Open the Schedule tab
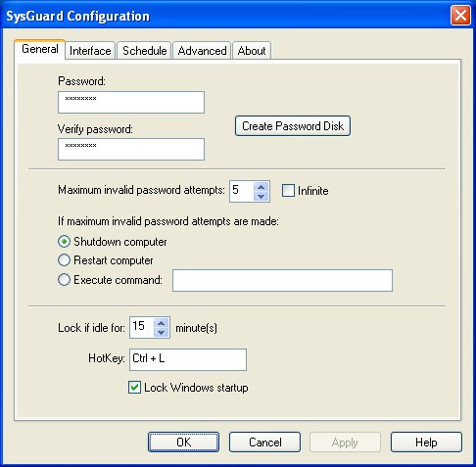This screenshot has height=467, width=476. (145, 51)
